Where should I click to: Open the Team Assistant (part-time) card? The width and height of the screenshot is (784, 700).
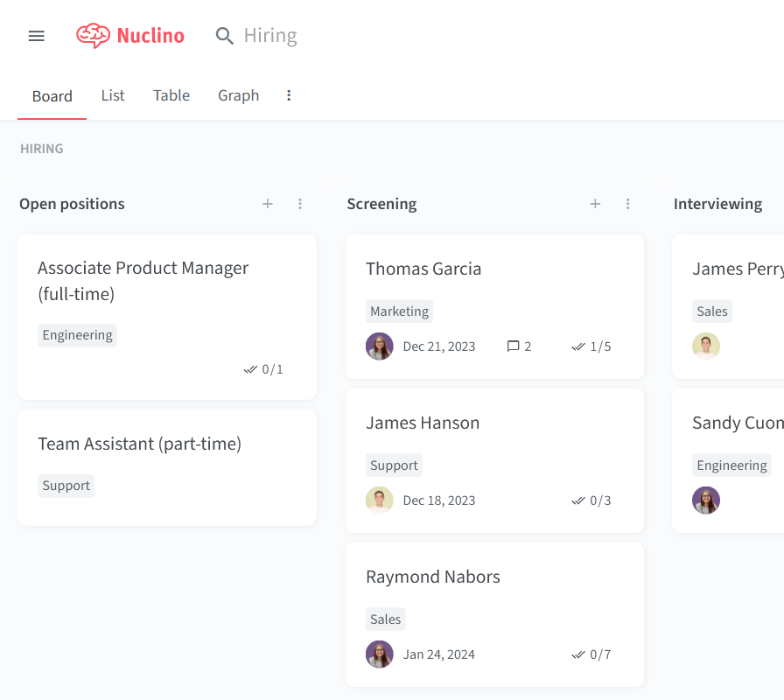(x=167, y=467)
